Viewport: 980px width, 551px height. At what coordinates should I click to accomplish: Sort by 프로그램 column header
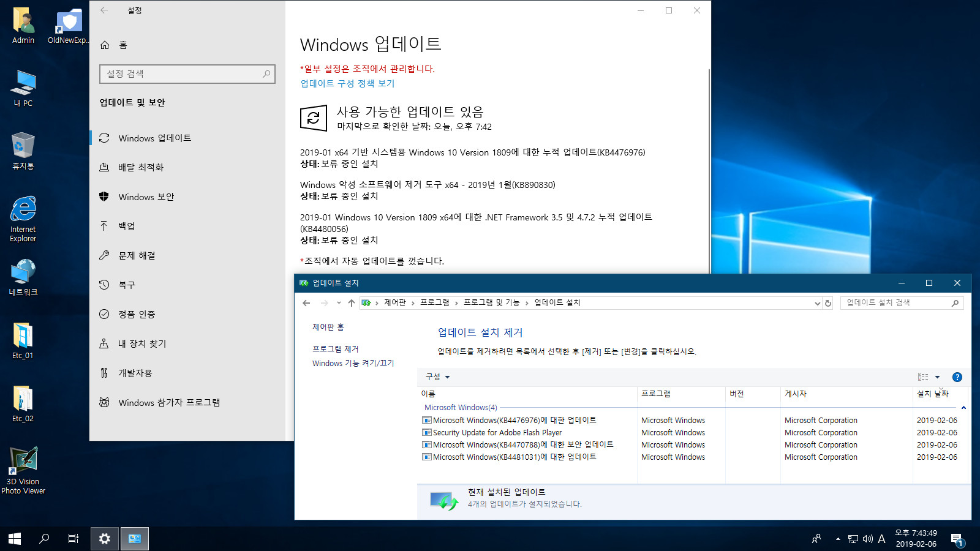pyautogui.click(x=681, y=394)
